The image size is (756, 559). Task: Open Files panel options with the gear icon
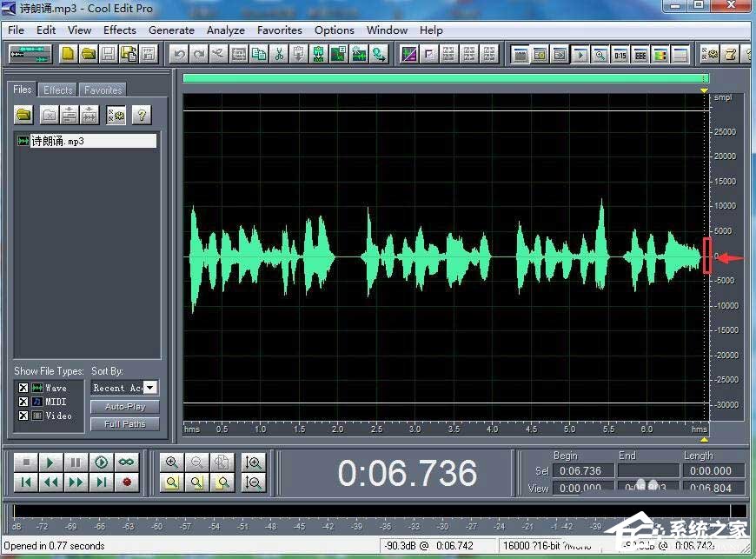tap(116, 115)
